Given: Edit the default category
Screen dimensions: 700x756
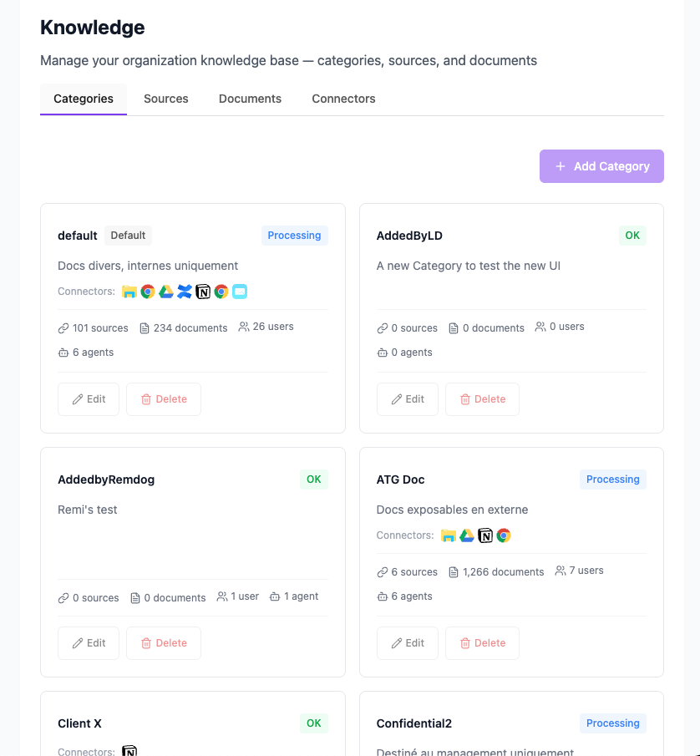Looking at the screenshot, I should [x=89, y=398].
